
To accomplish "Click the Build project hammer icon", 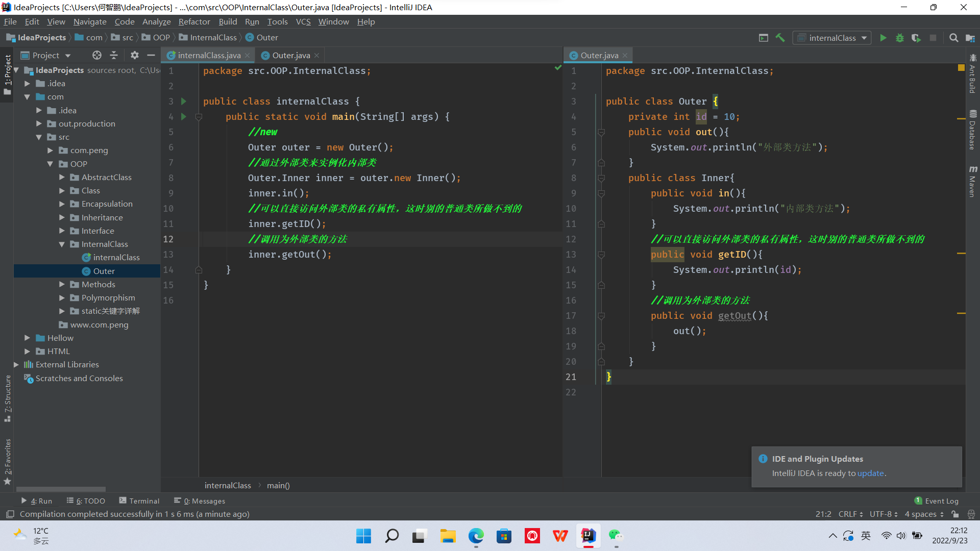I will (x=780, y=38).
